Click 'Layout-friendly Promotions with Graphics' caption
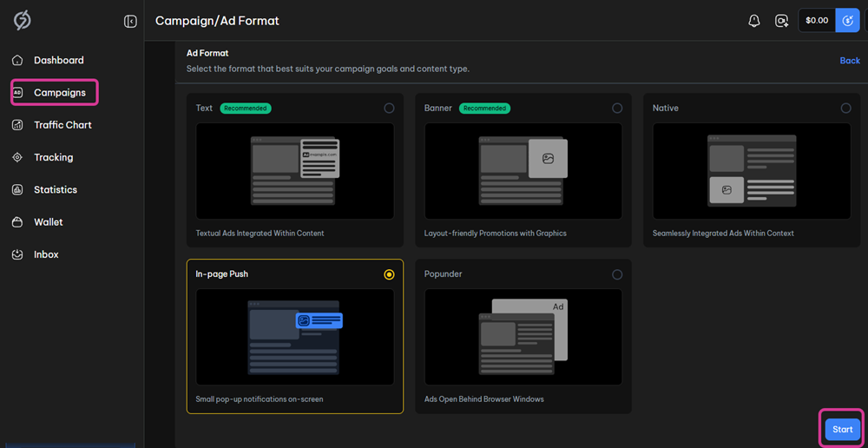Viewport: 868px width, 448px height. point(496,234)
